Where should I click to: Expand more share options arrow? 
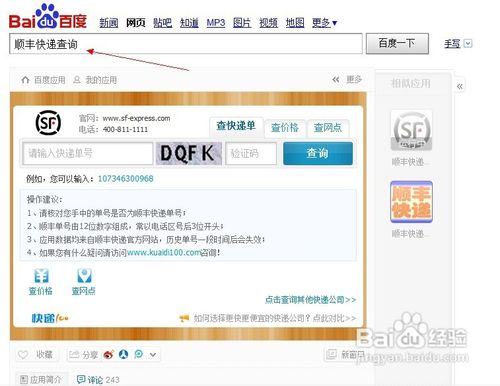tap(153, 355)
